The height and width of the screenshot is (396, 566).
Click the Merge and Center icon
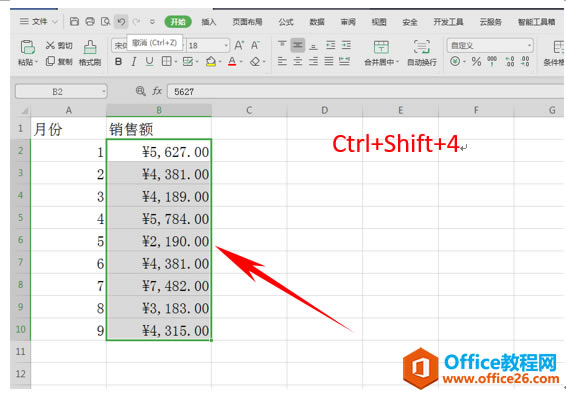pyautogui.click(x=381, y=47)
